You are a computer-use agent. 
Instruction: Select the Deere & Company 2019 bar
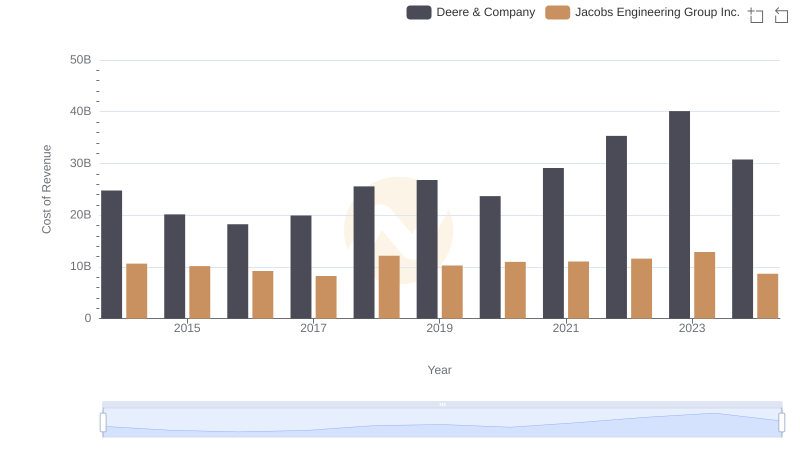click(x=427, y=249)
